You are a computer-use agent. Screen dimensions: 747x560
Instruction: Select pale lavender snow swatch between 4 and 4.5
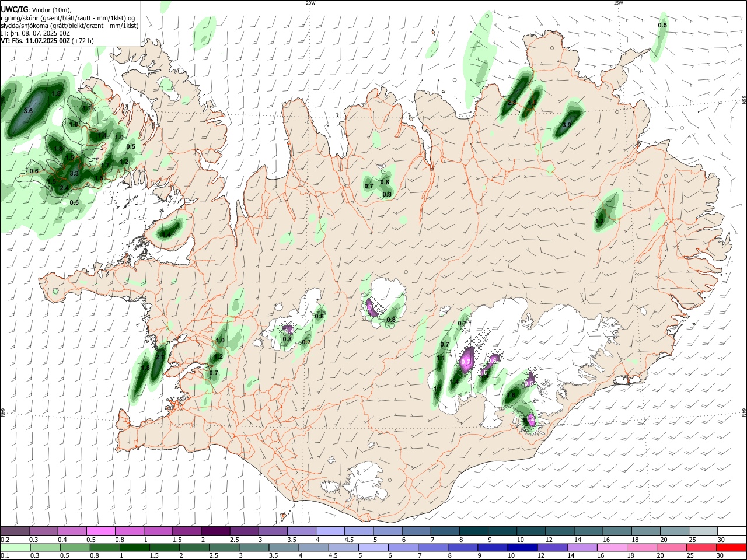329,531
